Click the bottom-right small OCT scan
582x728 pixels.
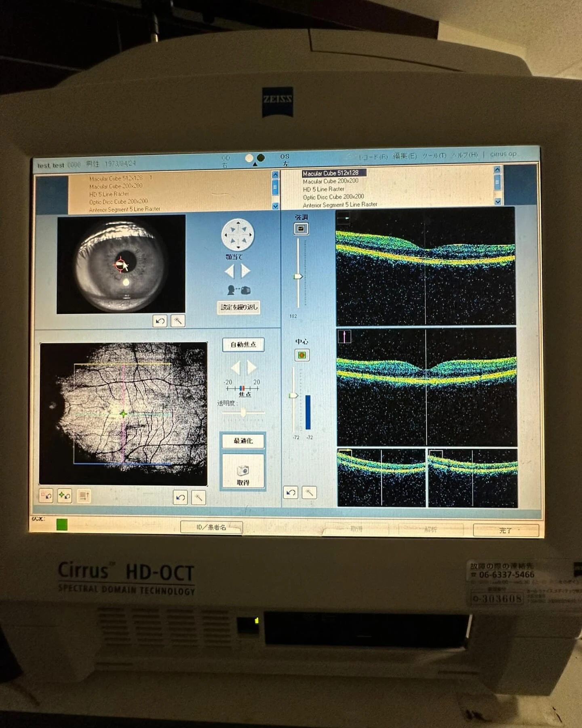tap(473, 478)
